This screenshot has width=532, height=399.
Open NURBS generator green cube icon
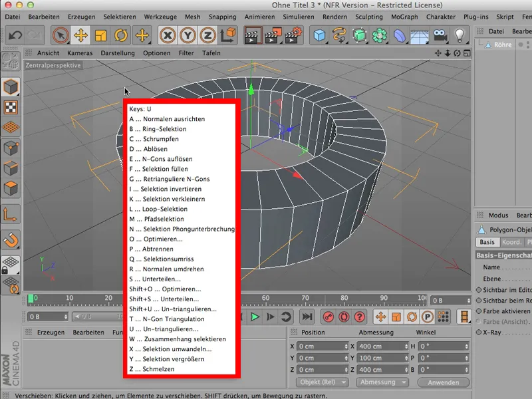(x=360, y=35)
